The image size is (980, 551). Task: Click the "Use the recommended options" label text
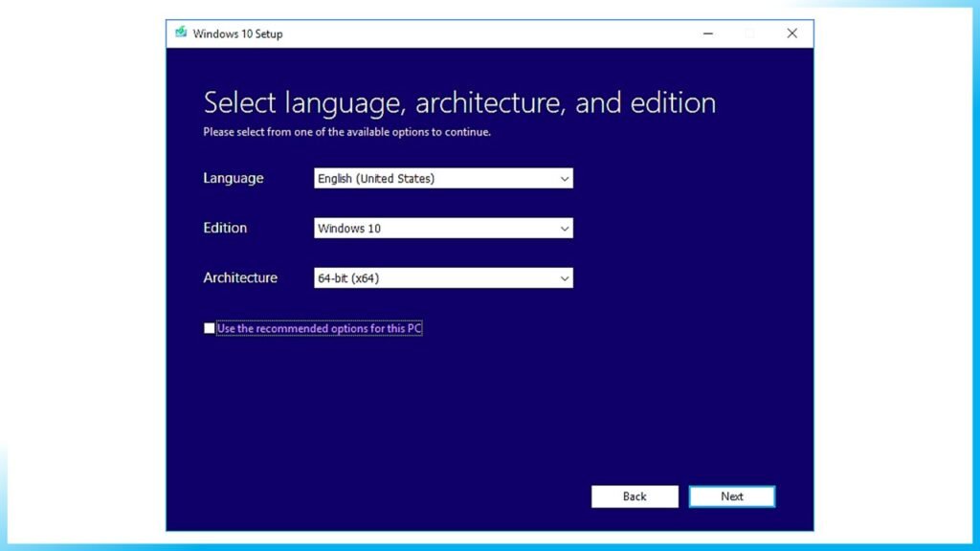(319, 327)
